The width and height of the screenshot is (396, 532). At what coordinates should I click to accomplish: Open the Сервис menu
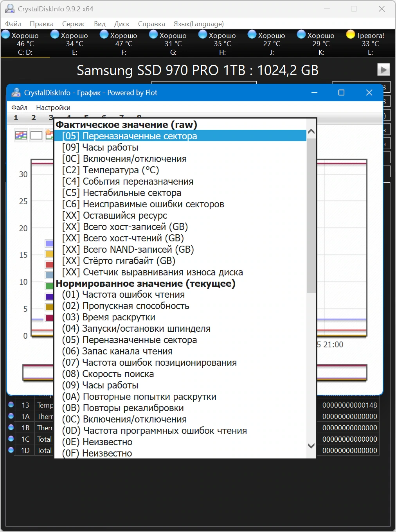74,24
